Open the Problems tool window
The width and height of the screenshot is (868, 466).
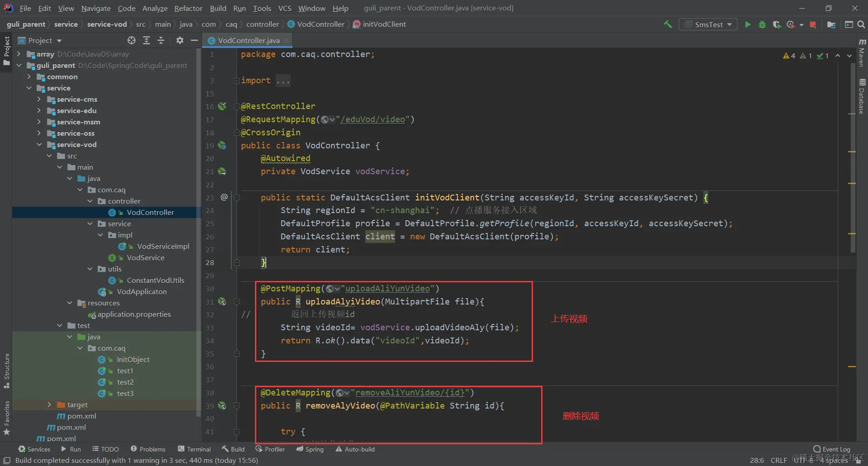[x=148, y=449]
